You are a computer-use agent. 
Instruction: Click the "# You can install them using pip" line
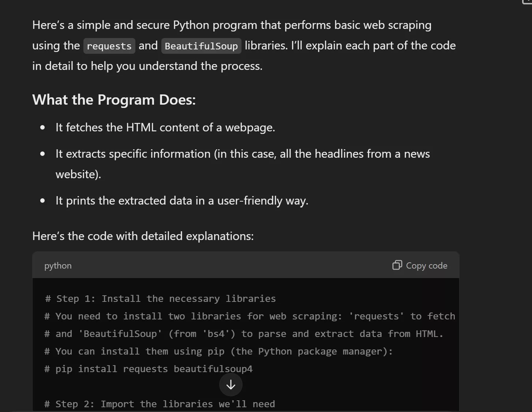218,351
